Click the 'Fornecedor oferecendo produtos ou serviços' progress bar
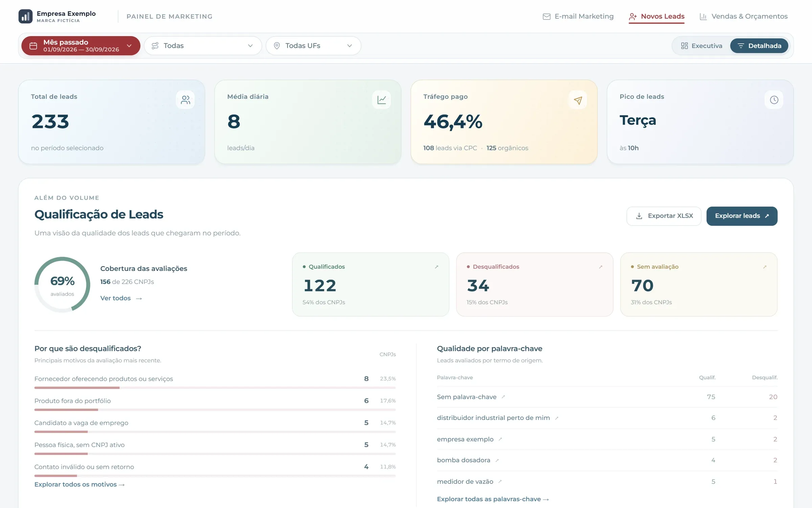 (215, 388)
